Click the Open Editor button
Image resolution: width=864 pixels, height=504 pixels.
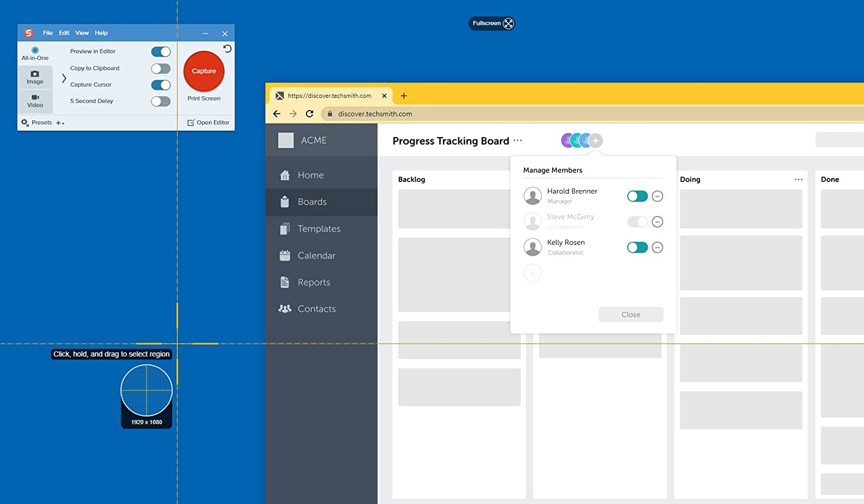coord(209,123)
